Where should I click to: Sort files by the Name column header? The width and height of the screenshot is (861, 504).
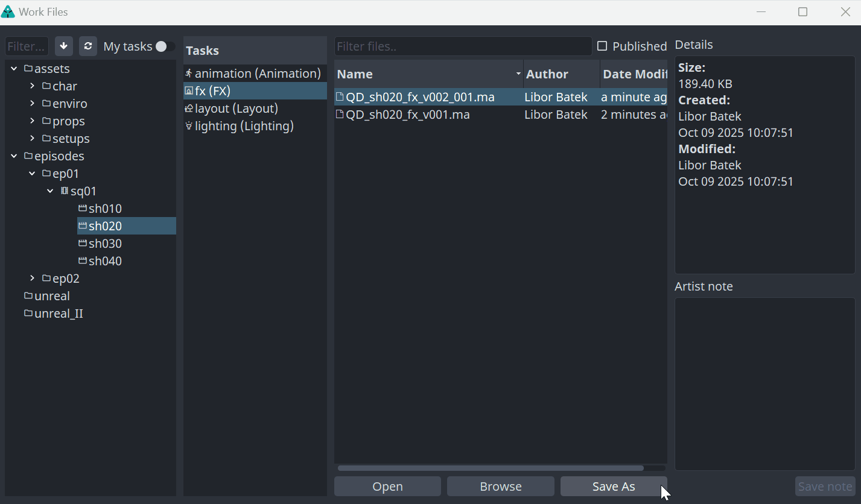pos(422,74)
